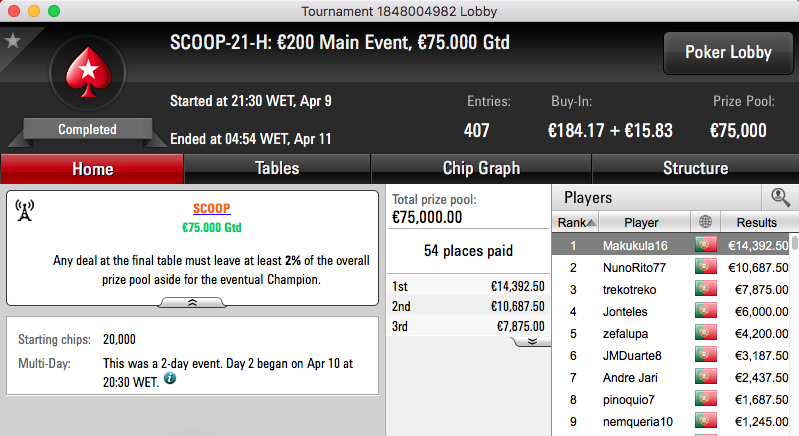Sort players by country globe column

[x=705, y=222]
